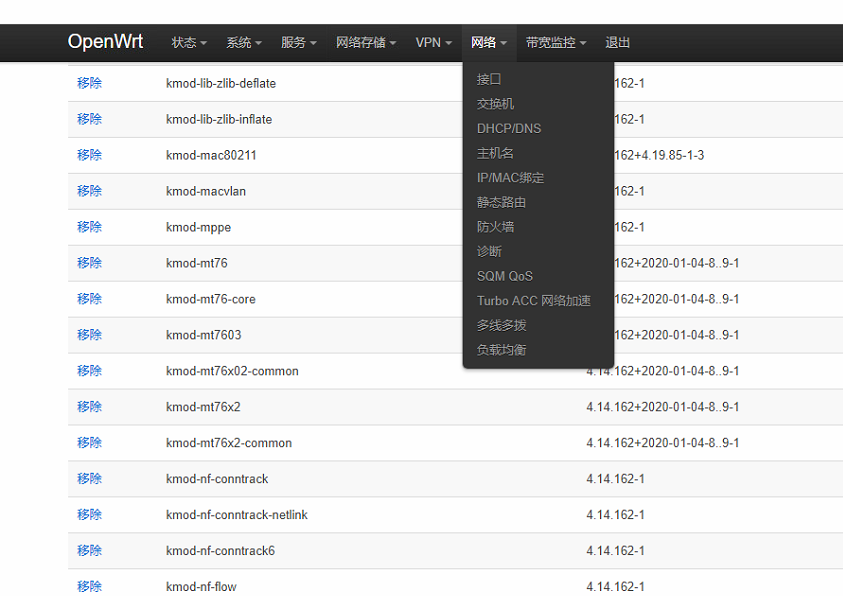
Task: Remove kmod-nf-conntrack6 via 移除 link
Action: point(89,551)
